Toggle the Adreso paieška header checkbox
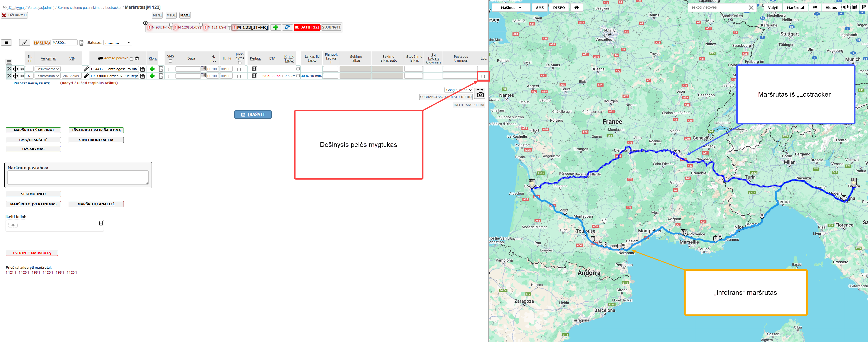Screen dimensions: 868x342 [x=131, y=59]
